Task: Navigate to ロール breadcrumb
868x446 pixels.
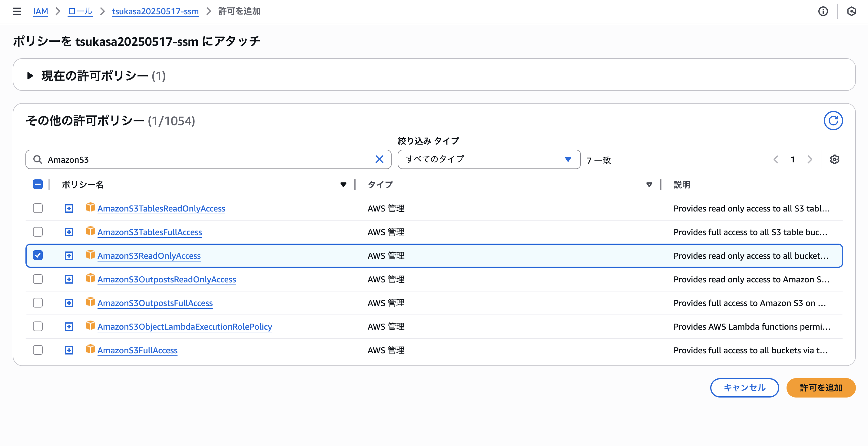Action: (x=80, y=12)
